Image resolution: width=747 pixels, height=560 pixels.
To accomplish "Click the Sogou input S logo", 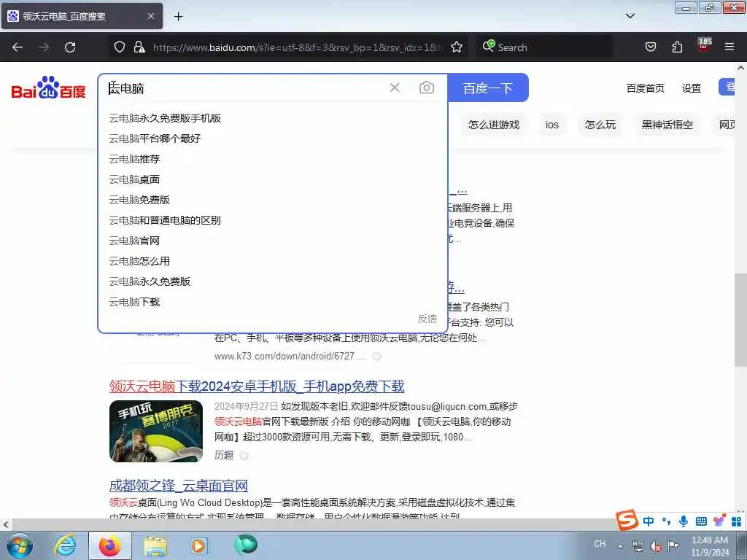I will [x=627, y=519].
